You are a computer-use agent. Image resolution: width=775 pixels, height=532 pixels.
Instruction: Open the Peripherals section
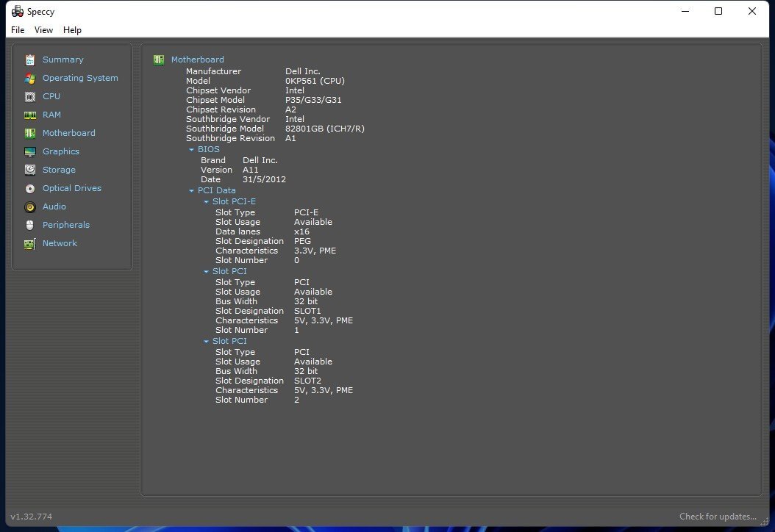click(x=65, y=225)
